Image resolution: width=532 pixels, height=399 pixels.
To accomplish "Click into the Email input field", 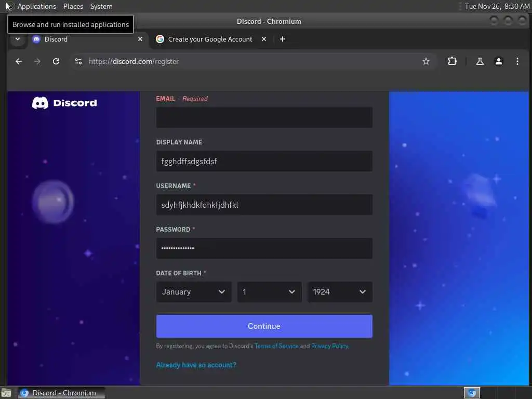I will coord(264,117).
